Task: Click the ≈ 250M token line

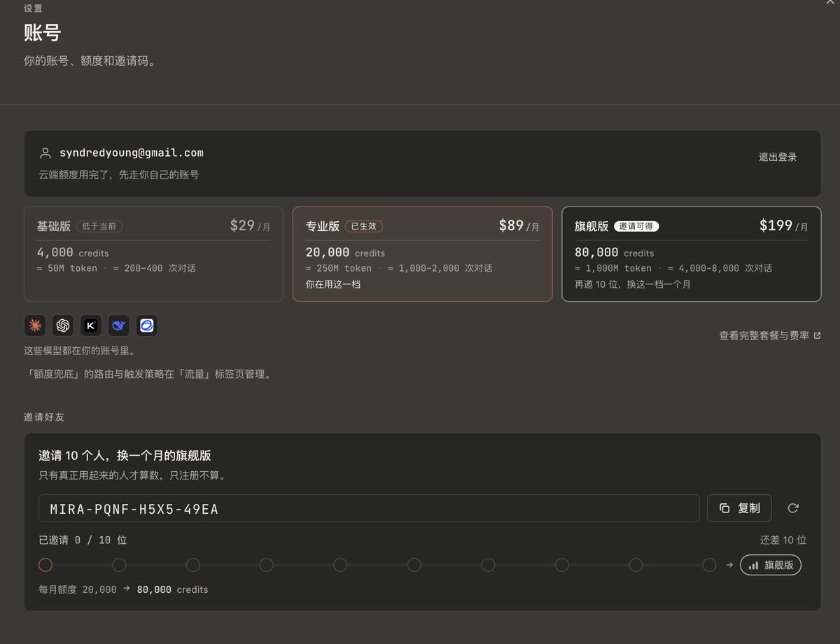Action: pos(399,268)
